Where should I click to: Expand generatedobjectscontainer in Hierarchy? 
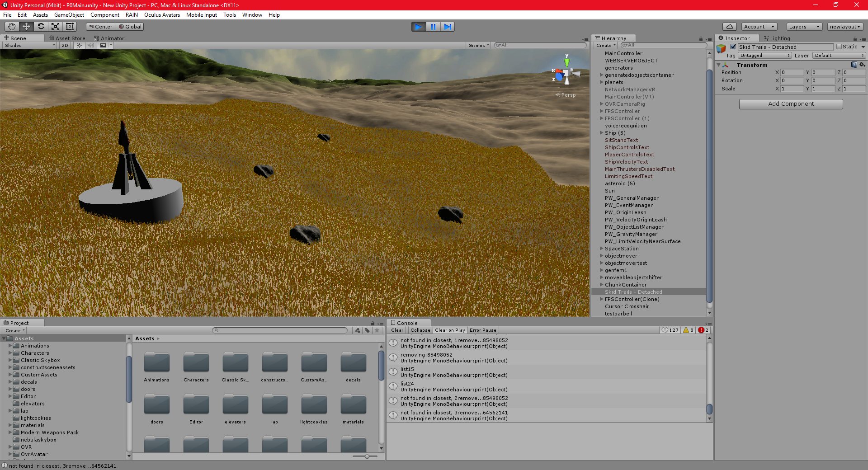(601, 75)
